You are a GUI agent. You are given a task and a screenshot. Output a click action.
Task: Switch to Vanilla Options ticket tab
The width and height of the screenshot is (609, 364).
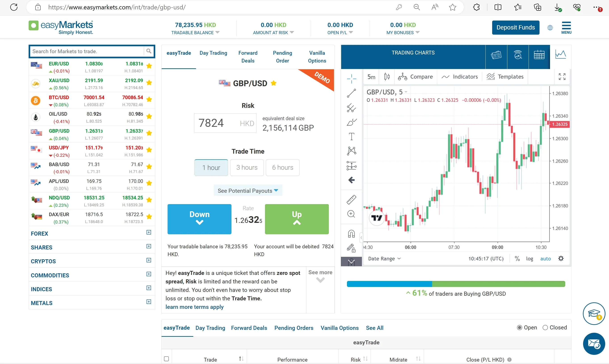coord(317,57)
